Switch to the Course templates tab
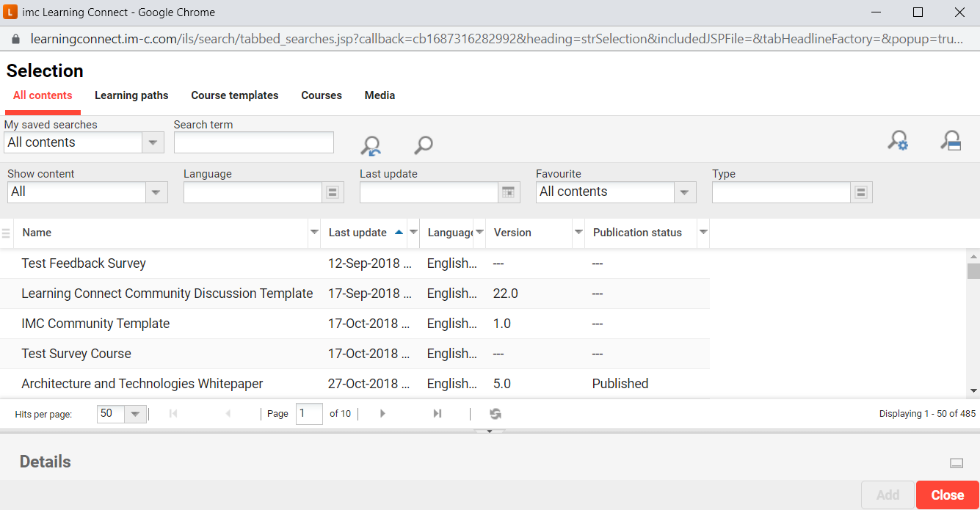 point(235,95)
